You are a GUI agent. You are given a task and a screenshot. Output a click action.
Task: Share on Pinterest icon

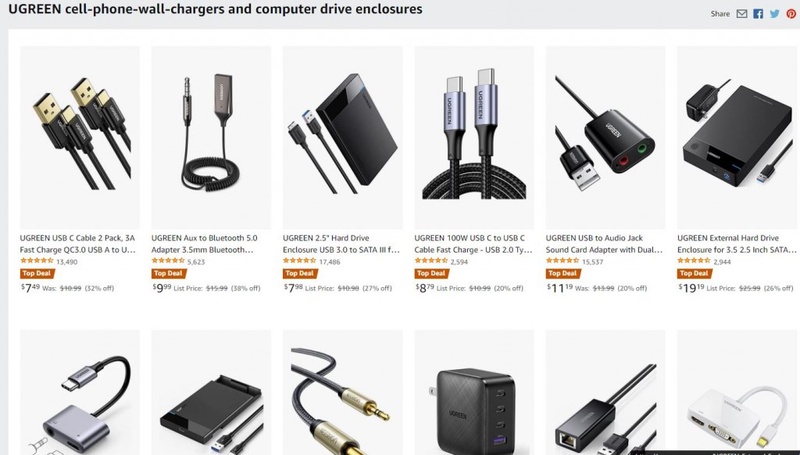791,14
